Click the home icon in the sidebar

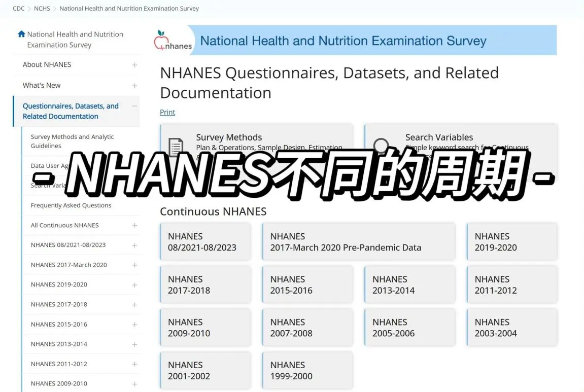tap(21, 34)
